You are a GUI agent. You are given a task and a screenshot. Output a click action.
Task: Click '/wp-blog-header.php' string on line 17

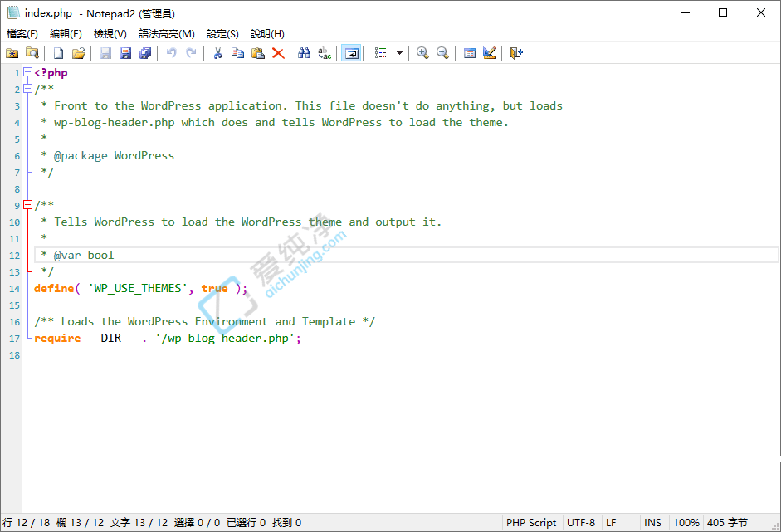click(x=225, y=339)
